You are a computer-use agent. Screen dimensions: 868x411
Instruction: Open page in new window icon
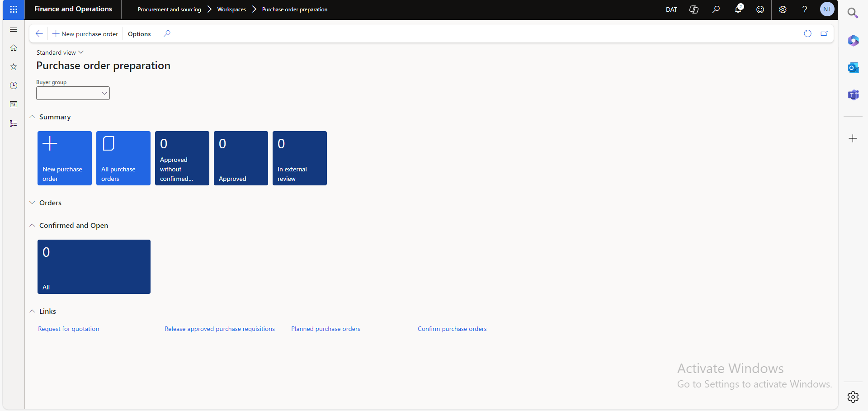pyautogui.click(x=824, y=33)
